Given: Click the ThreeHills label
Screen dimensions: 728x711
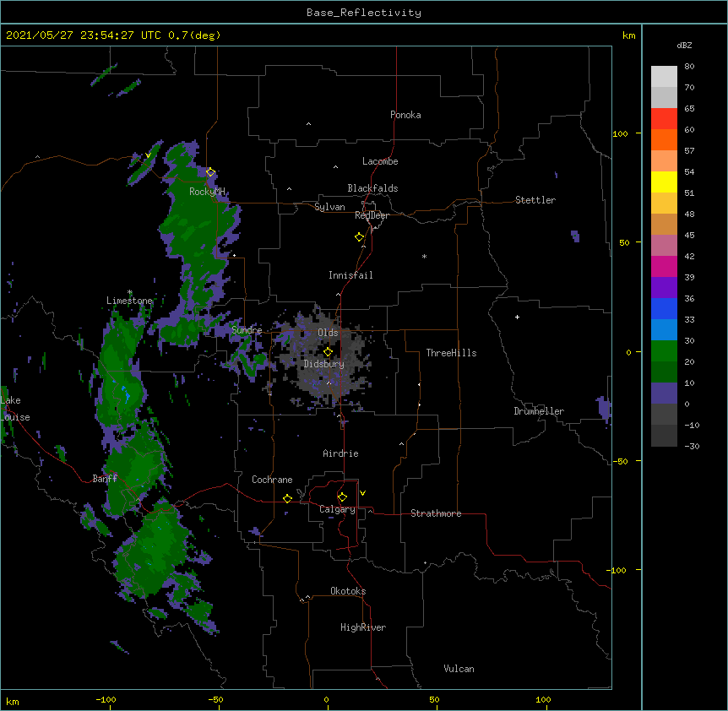Looking at the screenshot, I should click(x=451, y=353).
